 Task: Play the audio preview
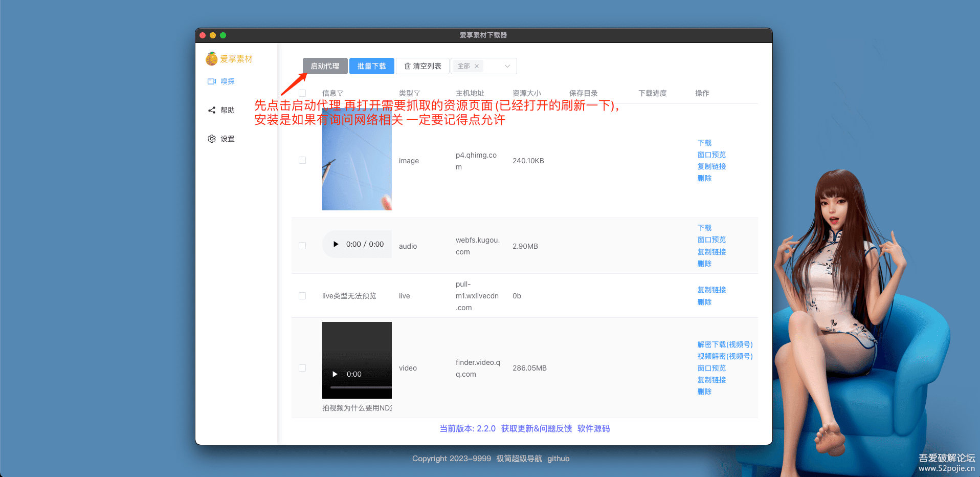point(336,244)
